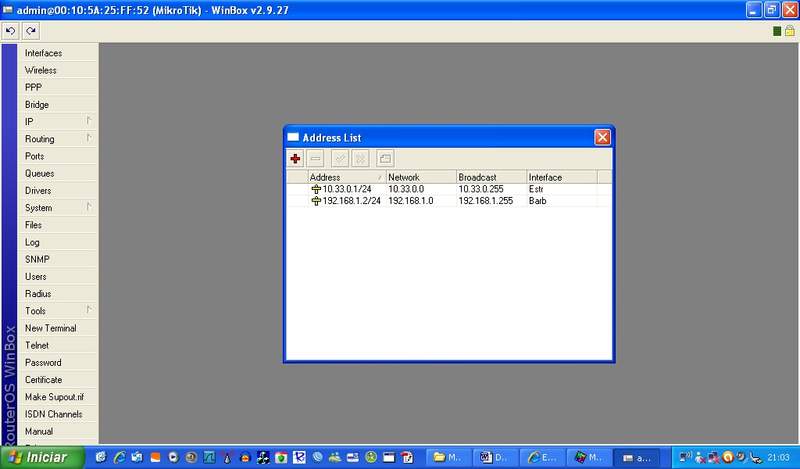Click the Comment button in Address List toolbar
The image size is (800, 469).
pos(385,159)
